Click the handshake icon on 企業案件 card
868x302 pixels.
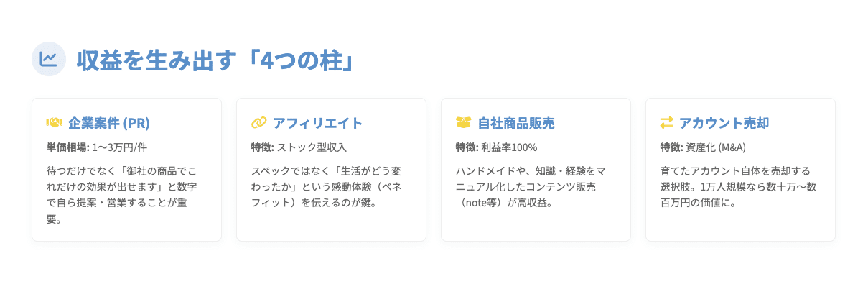(x=55, y=123)
